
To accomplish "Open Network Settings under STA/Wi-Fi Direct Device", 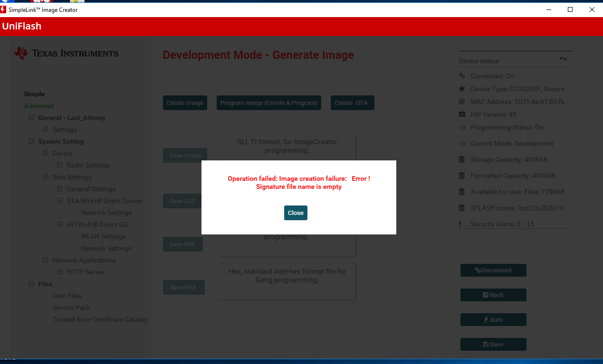I will pyautogui.click(x=106, y=213).
